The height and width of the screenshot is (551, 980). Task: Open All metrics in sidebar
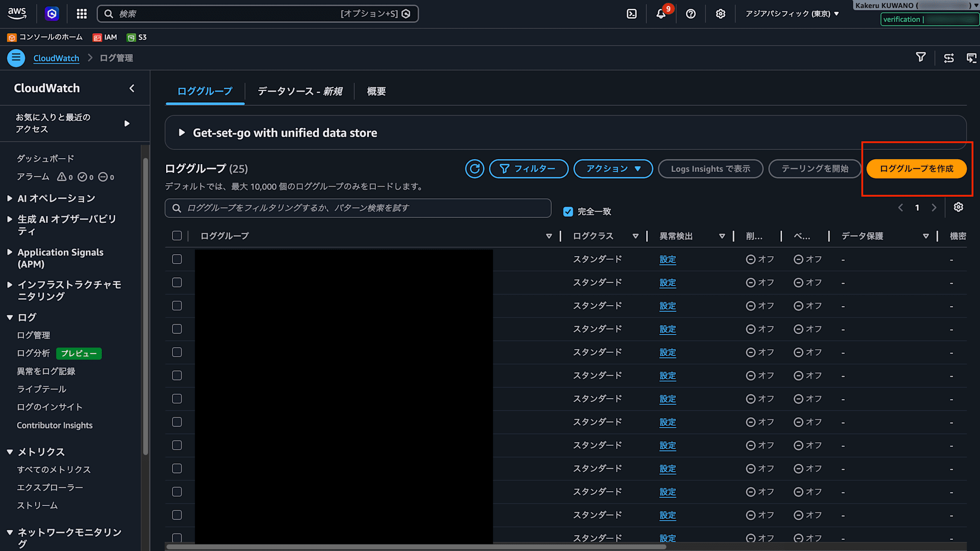pyautogui.click(x=54, y=470)
